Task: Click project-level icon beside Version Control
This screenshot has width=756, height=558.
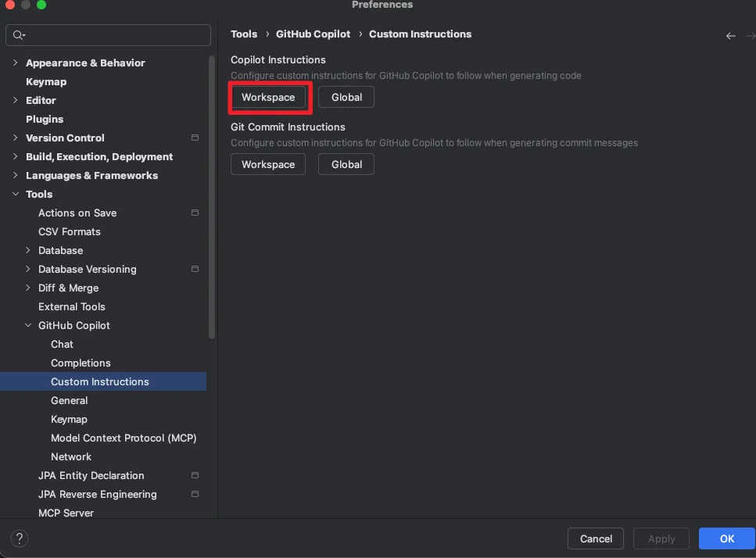Action: [195, 138]
